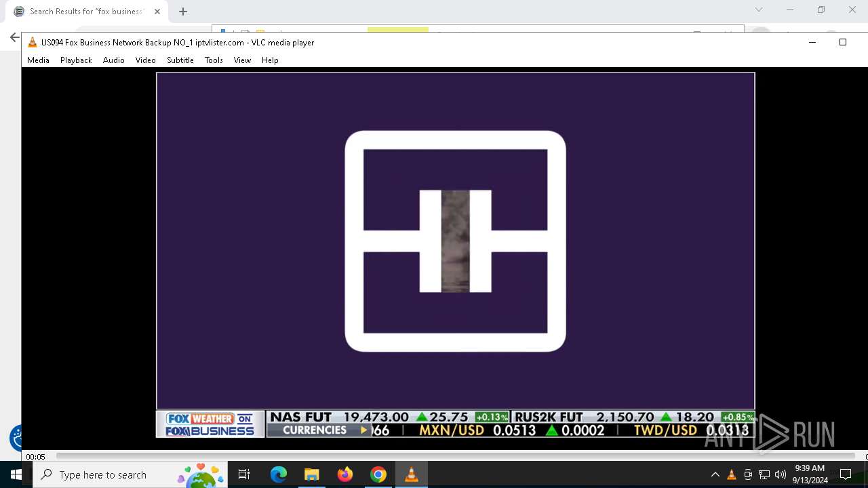Open the clock showing 9:39 AM
Image resolution: width=868 pixels, height=488 pixels.
click(810, 474)
